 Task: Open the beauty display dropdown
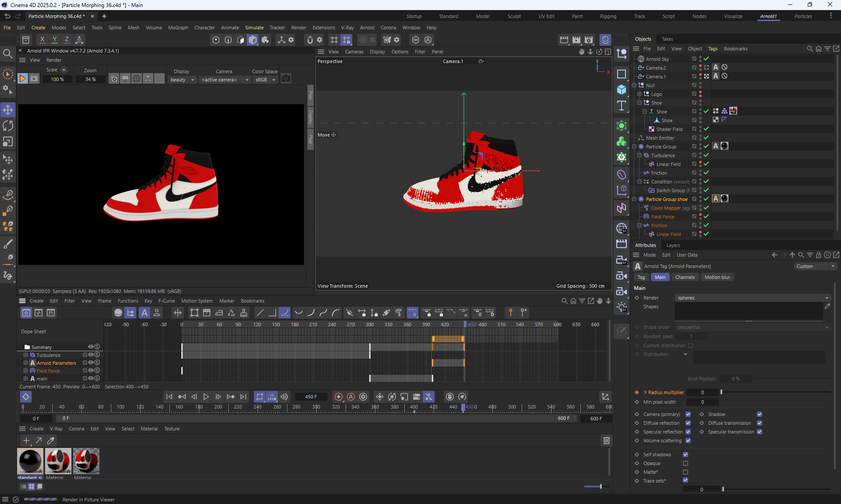(x=182, y=80)
